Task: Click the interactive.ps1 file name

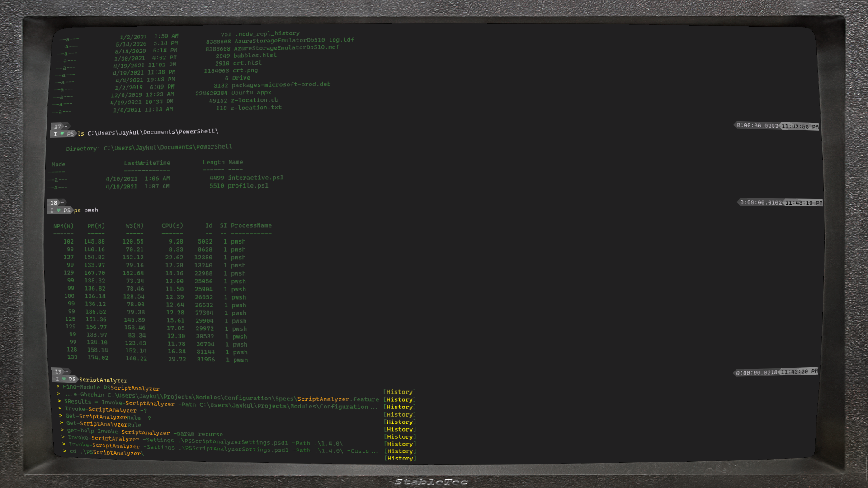Action: click(255, 178)
